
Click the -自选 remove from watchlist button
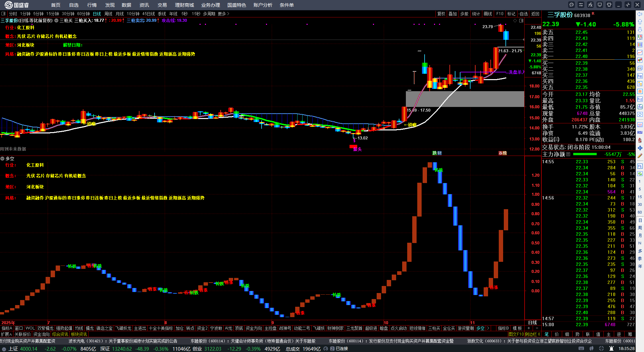[523, 14]
